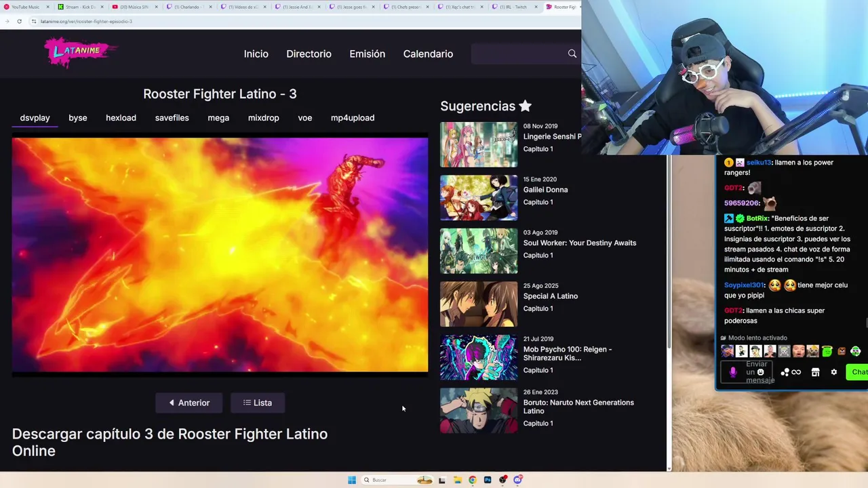Select the voe video server tab
The width and height of the screenshot is (868, 488).
tap(305, 118)
